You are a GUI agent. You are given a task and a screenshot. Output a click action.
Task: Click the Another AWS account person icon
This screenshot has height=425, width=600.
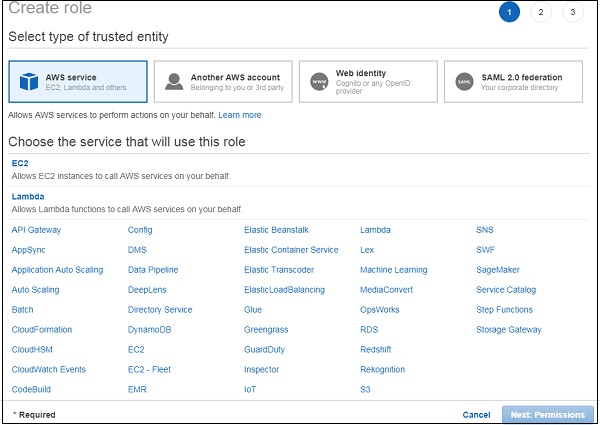174,82
